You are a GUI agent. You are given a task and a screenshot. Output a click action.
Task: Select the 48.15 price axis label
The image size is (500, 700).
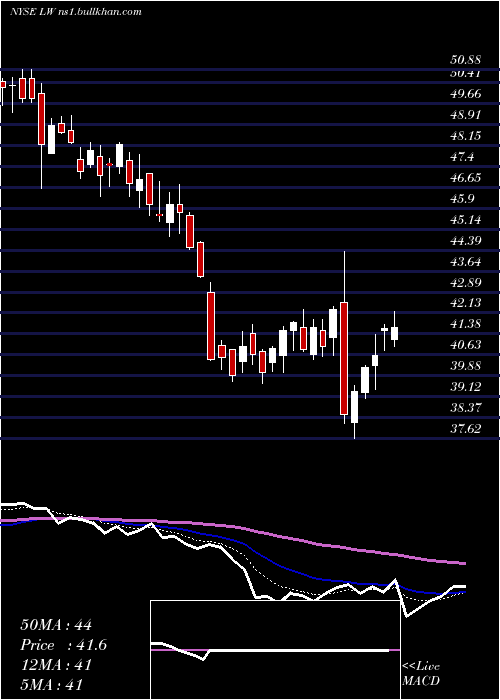point(465,136)
